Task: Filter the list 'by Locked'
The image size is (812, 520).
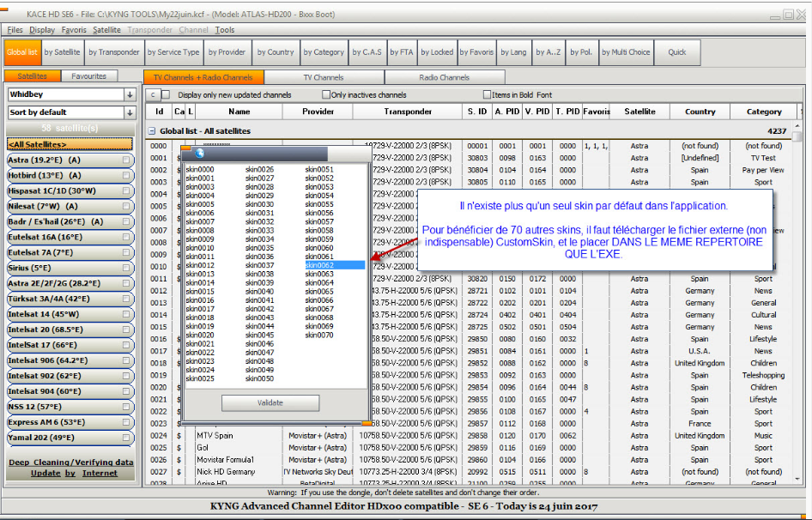Action: (x=437, y=52)
